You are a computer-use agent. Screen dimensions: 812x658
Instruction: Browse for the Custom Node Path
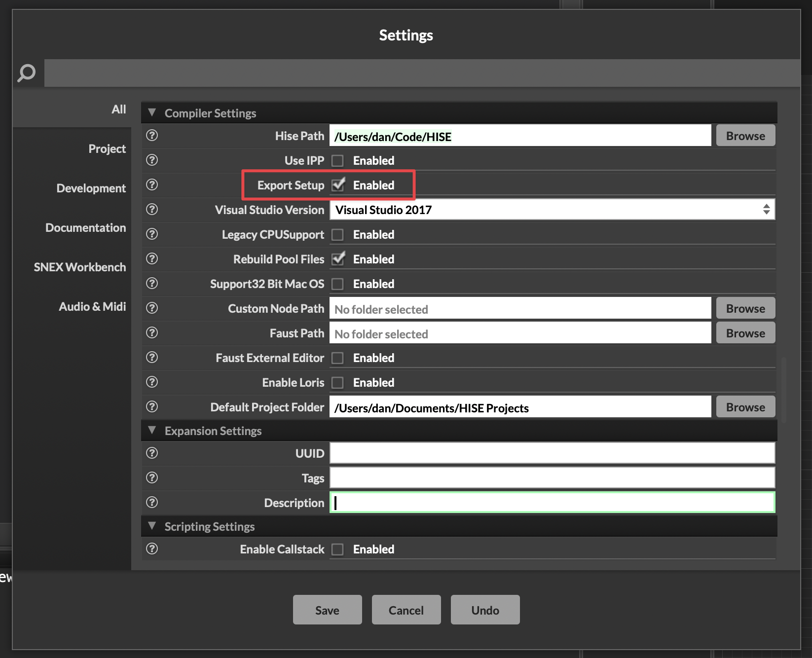(745, 308)
